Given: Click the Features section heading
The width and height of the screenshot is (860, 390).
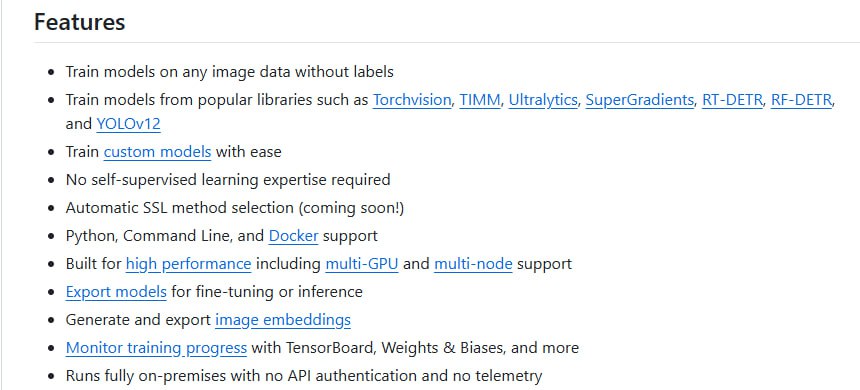Looking at the screenshot, I should point(80,22).
